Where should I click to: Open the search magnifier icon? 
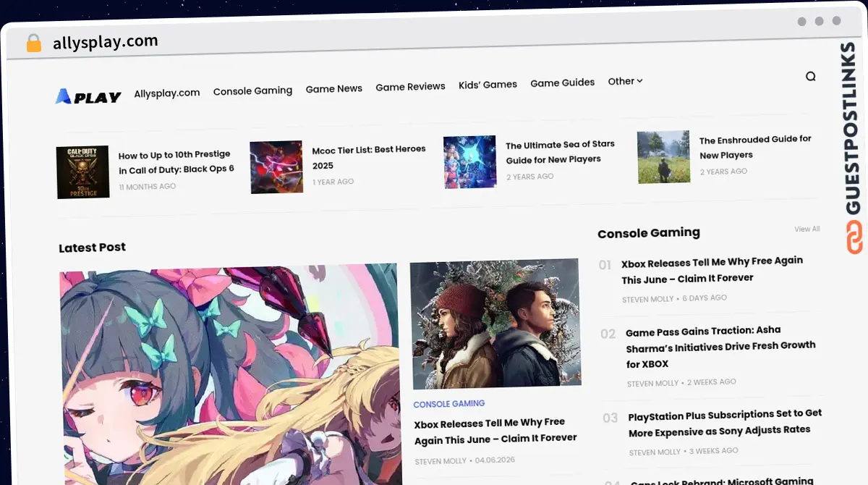810,76
